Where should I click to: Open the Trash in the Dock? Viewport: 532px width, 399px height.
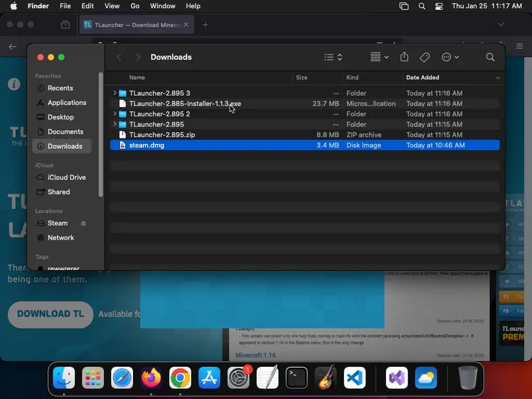(x=468, y=378)
